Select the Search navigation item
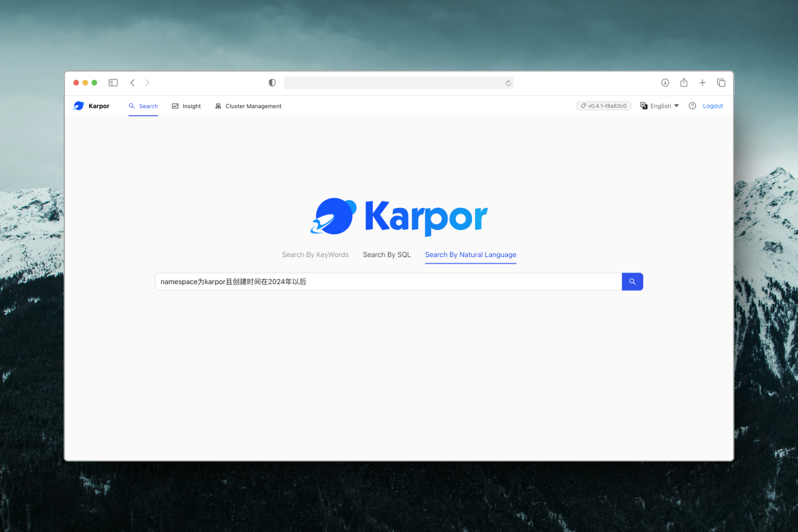This screenshot has height=532, width=798. 143,106
